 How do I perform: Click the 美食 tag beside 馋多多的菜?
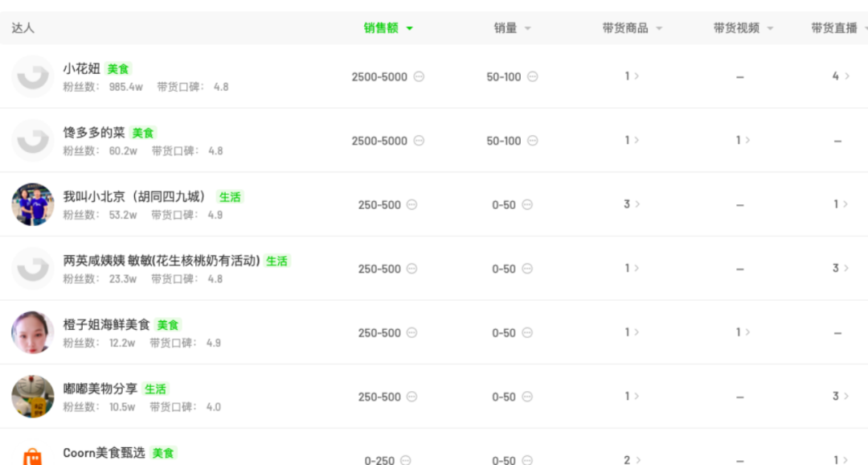pos(143,134)
